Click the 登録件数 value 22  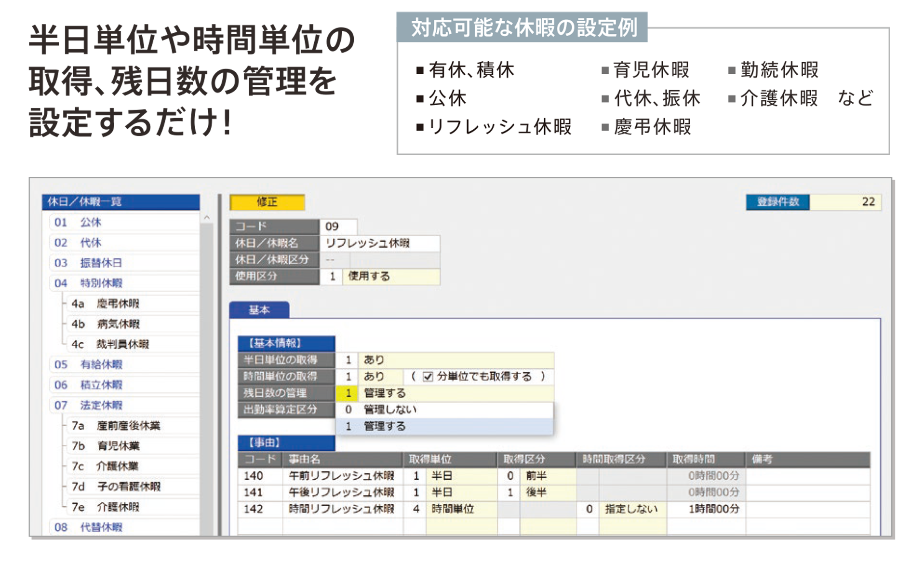point(845,202)
